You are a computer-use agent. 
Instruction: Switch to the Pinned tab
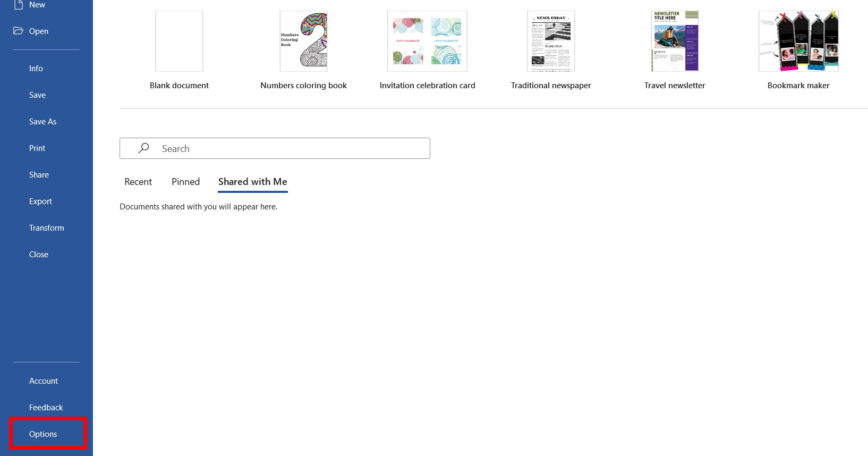click(186, 182)
